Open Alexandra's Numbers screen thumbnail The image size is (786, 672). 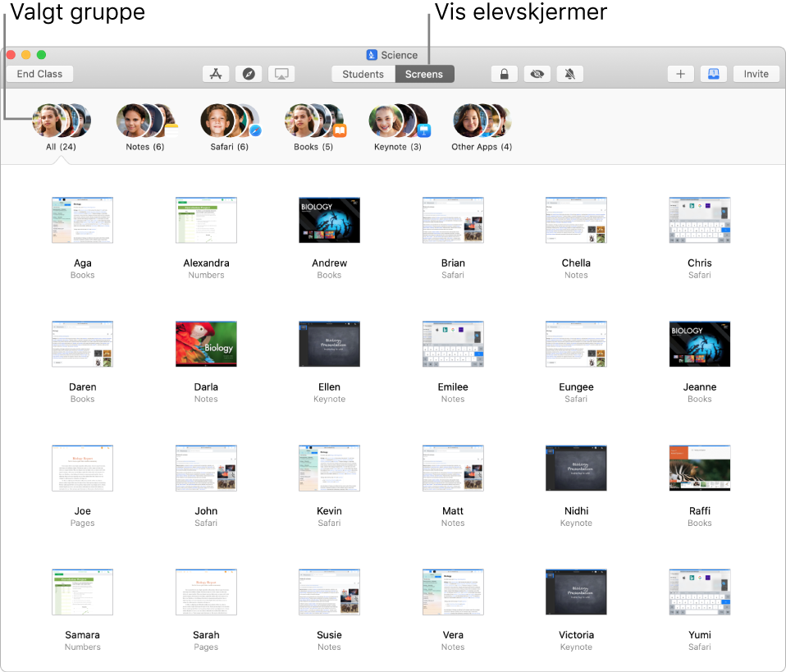(x=206, y=220)
